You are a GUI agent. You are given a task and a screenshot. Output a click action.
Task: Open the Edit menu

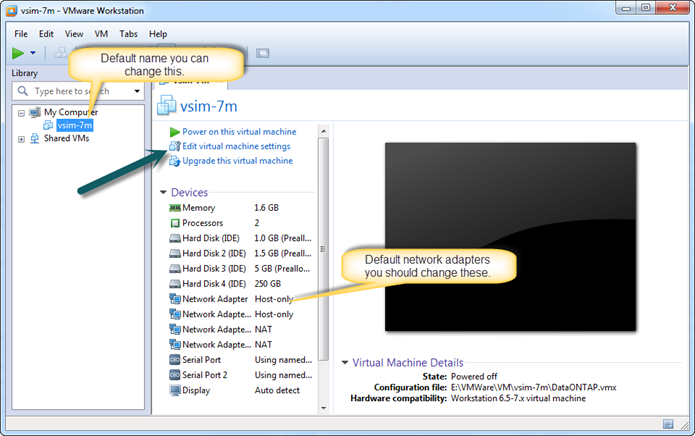(46, 34)
